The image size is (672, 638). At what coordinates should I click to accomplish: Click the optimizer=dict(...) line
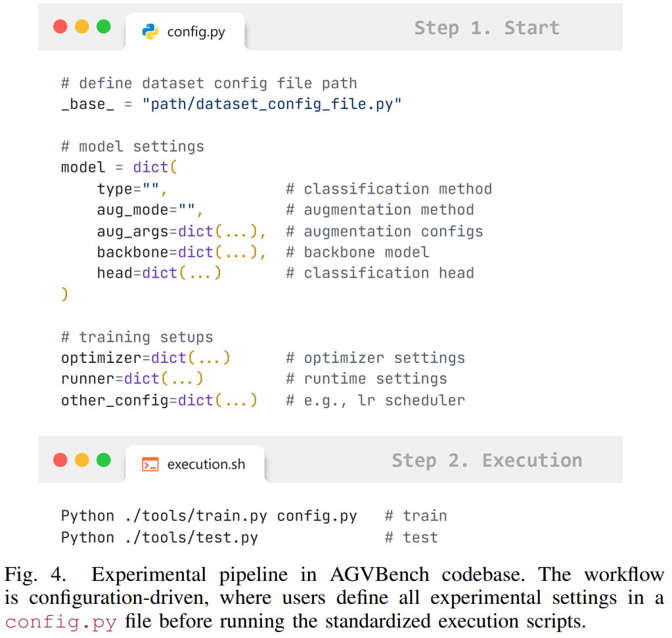coord(146,358)
